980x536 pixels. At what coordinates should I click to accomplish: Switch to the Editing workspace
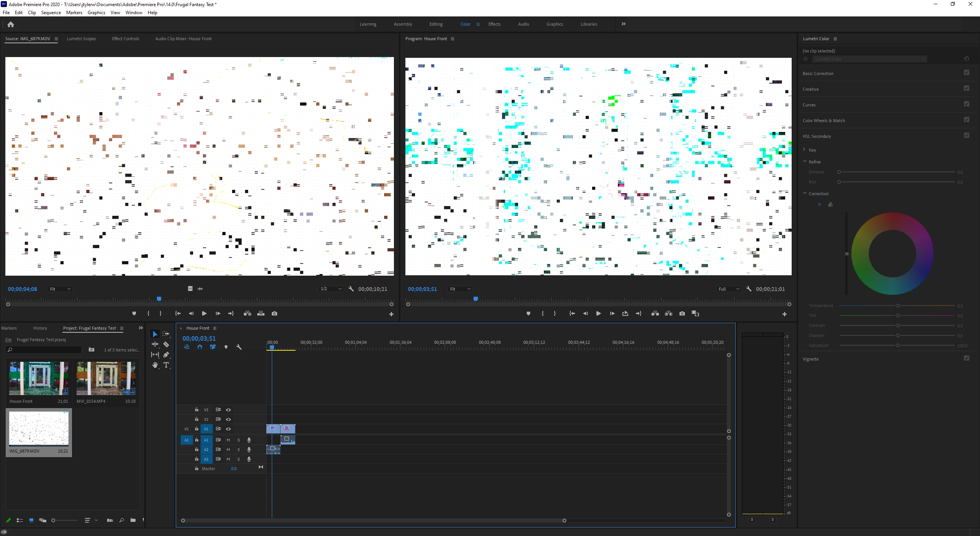pos(436,24)
